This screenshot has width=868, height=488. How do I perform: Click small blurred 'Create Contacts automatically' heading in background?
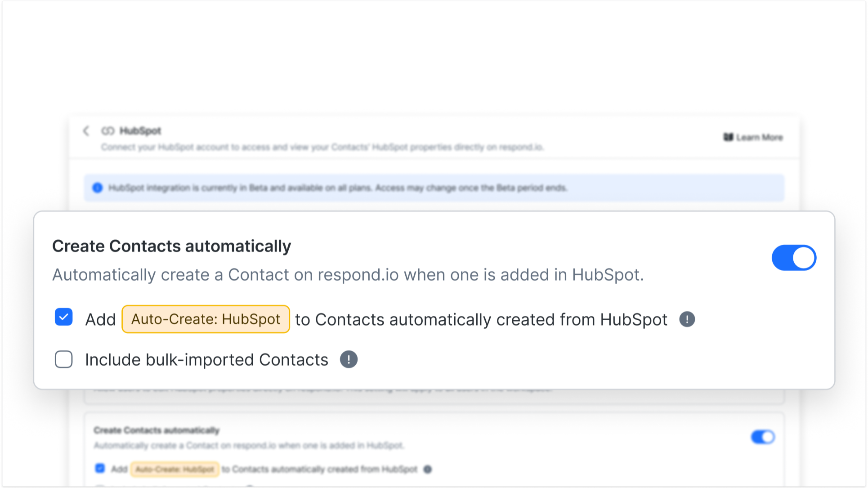pyautogui.click(x=157, y=430)
